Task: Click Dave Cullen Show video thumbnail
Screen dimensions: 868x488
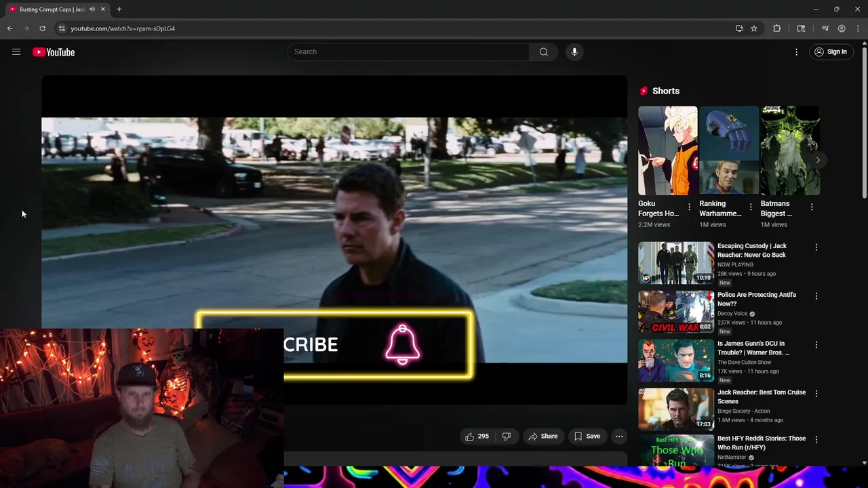Action: (x=676, y=361)
